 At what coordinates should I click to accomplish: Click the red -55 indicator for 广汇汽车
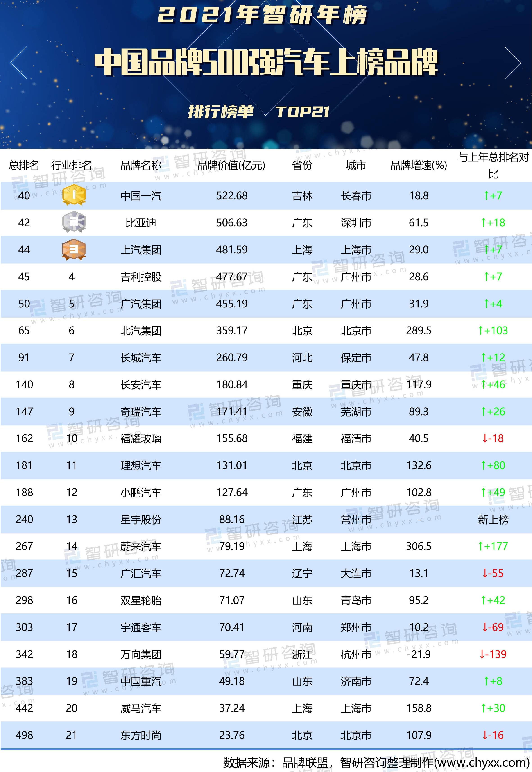coord(493,573)
